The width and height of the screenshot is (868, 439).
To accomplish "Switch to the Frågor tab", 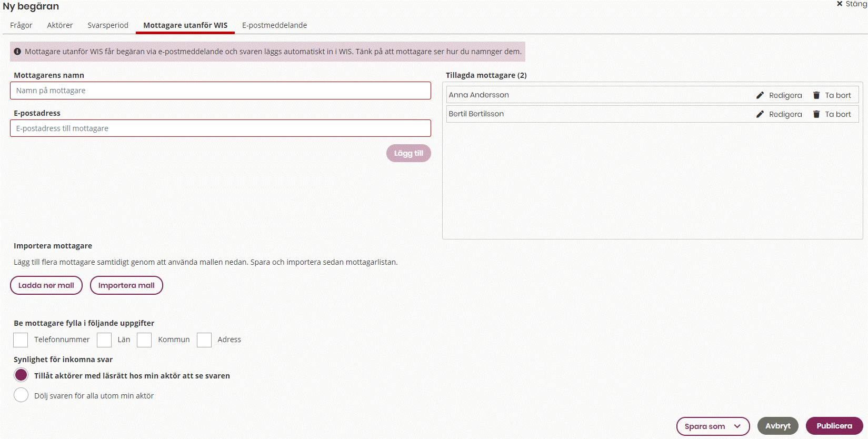I will (x=21, y=25).
